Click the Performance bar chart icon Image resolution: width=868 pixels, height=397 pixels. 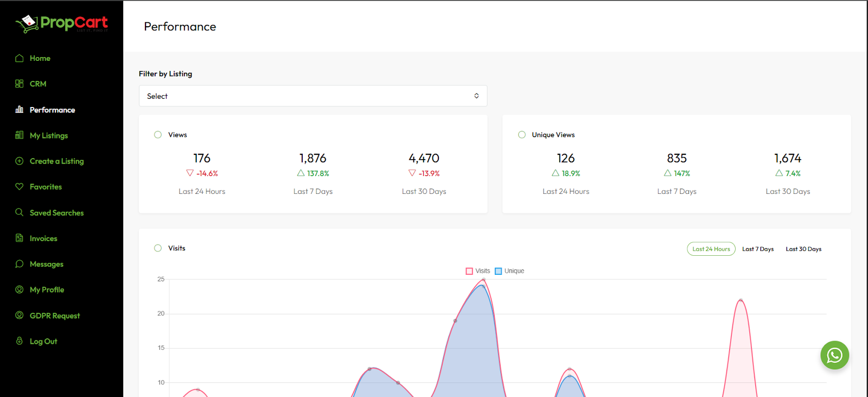point(20,109)
